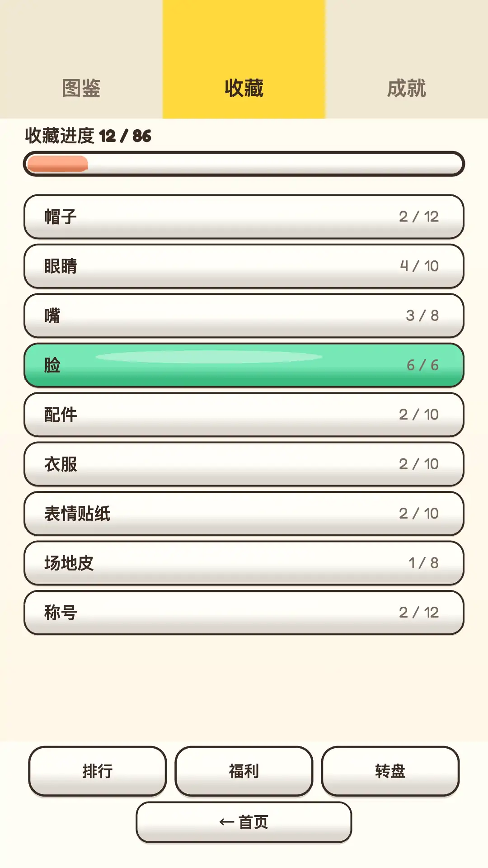Image resolution: width=488 pixels, height=868 pixels.
Task: Tap the 1 / 8 count for 场地皮
Action: click(423, 563)
